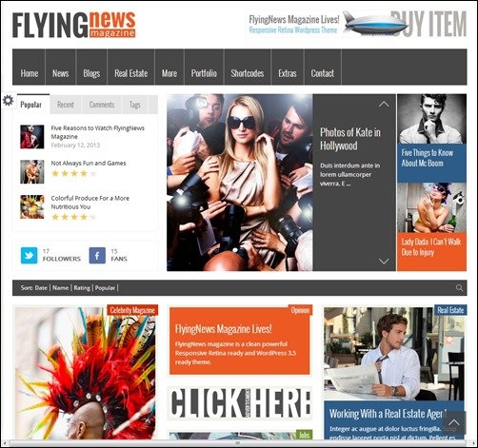Open the Portfolio menu
478x448 pixels.
(x=204, y=73)
